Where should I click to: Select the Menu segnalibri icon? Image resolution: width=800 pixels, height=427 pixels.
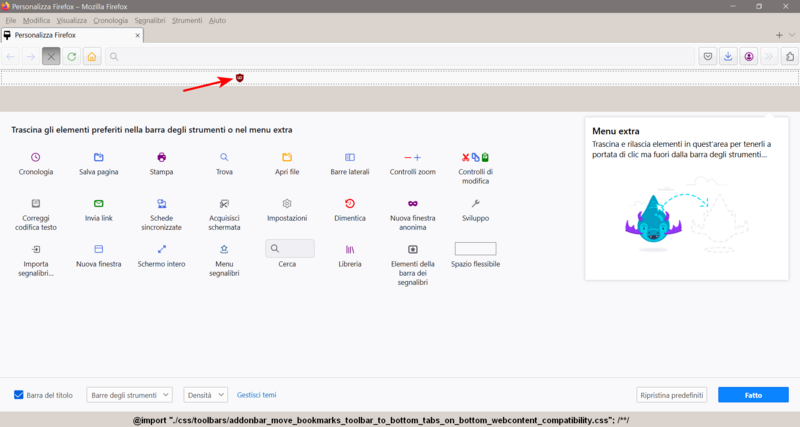point(224,249)
